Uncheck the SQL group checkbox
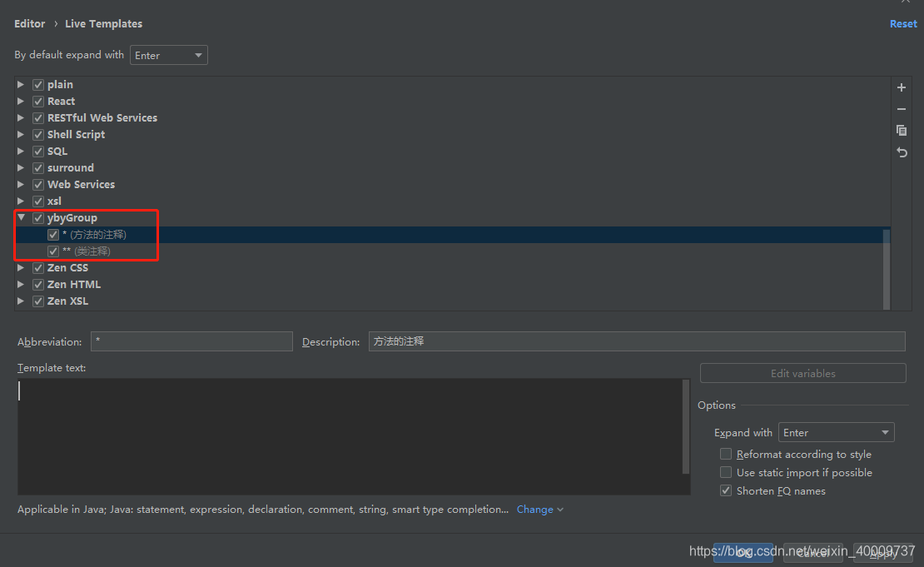 (x=38, y=152)
